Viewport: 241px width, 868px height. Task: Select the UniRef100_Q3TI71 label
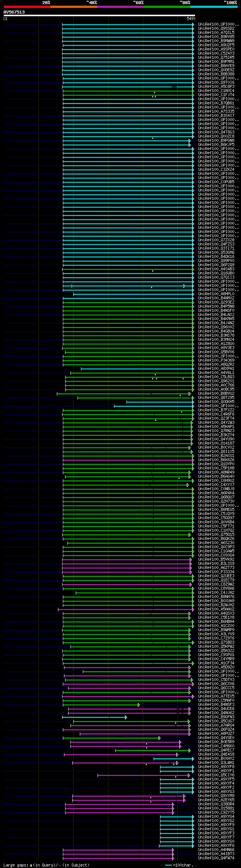(216, 248)
